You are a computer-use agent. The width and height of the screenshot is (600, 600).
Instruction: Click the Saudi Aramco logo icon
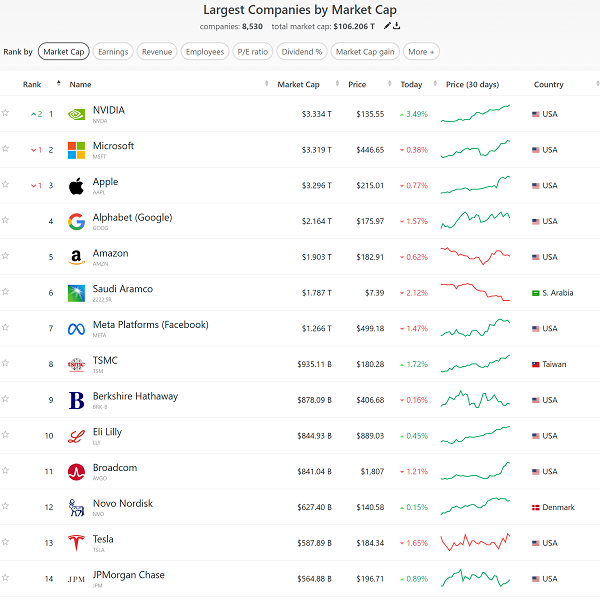pos(76,293)
